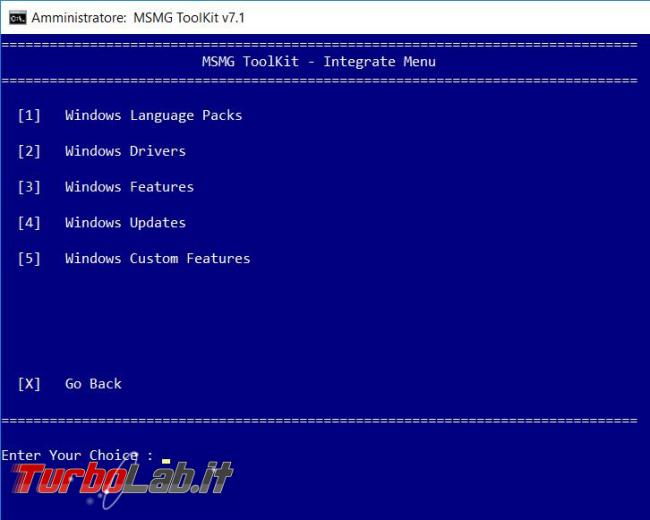Select the 'Windows Features' option

129,187
